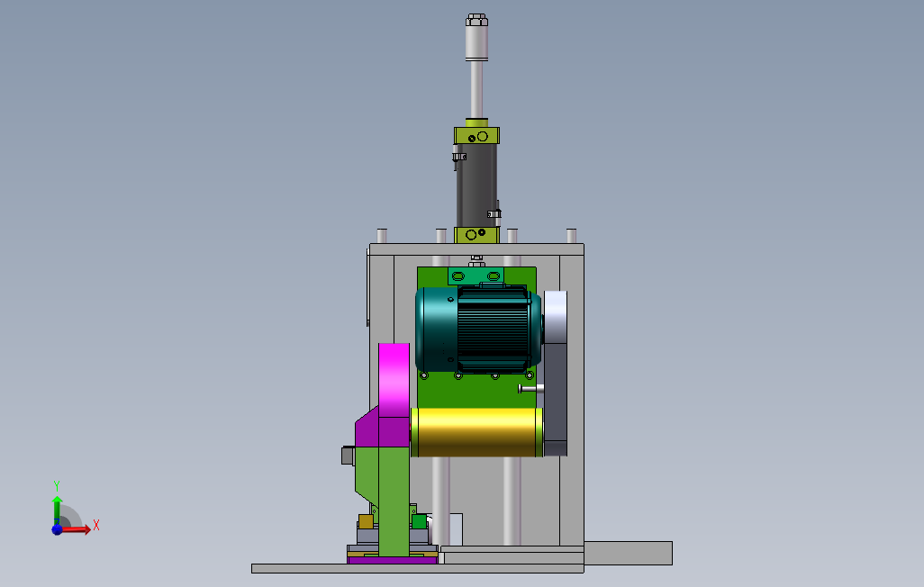Select the long gray base plate

[417, 568]
